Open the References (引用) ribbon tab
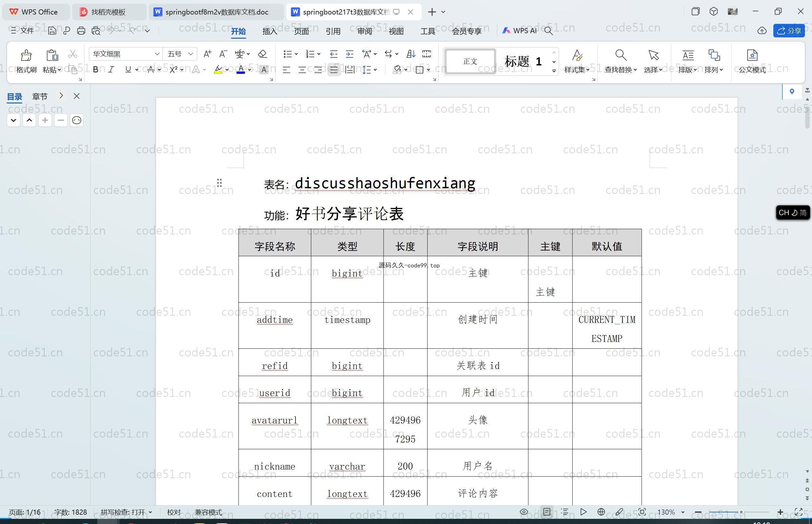812x524 pixels. pos(333,31)
